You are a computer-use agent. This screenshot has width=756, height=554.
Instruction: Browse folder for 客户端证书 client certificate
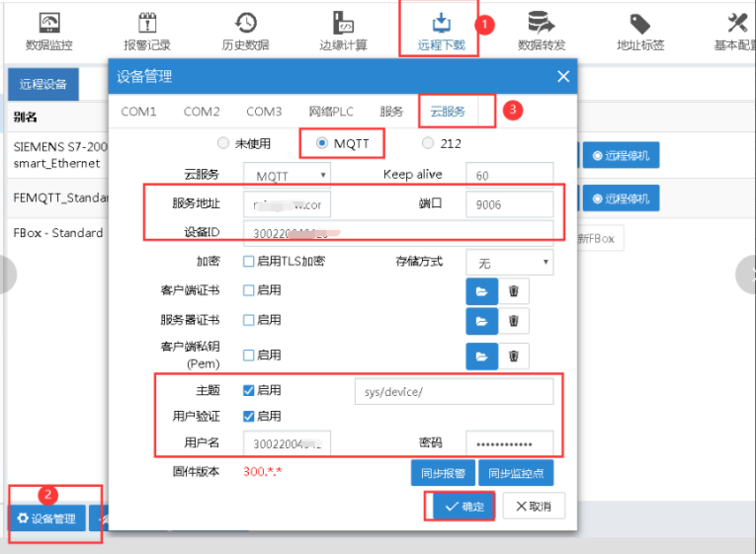pyautogui.click(x=481, y=290)
